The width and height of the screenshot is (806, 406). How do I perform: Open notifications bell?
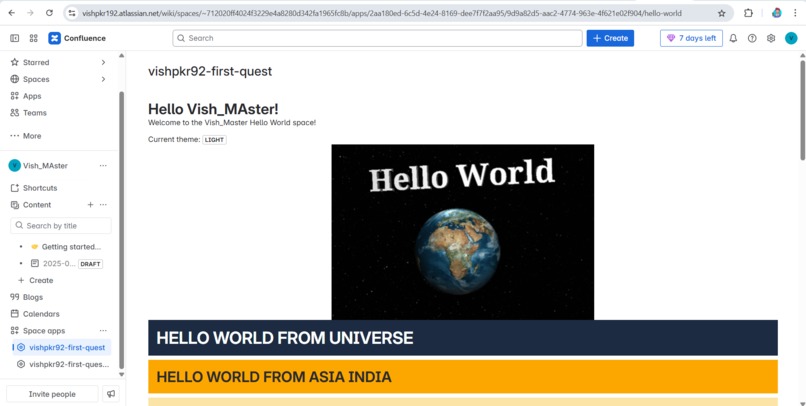(x=734, y=38)
